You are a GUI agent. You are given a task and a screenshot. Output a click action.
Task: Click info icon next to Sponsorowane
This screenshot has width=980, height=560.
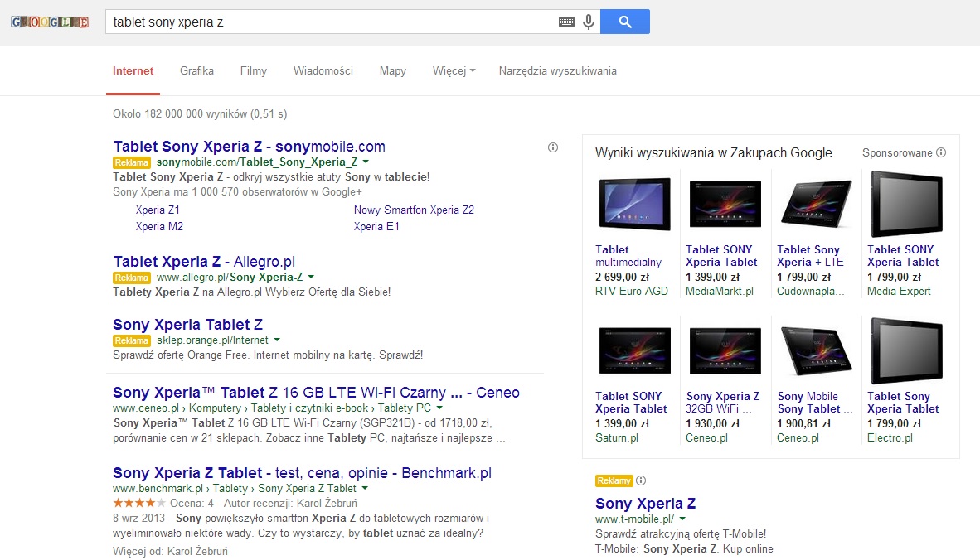(x=941, y=152)
